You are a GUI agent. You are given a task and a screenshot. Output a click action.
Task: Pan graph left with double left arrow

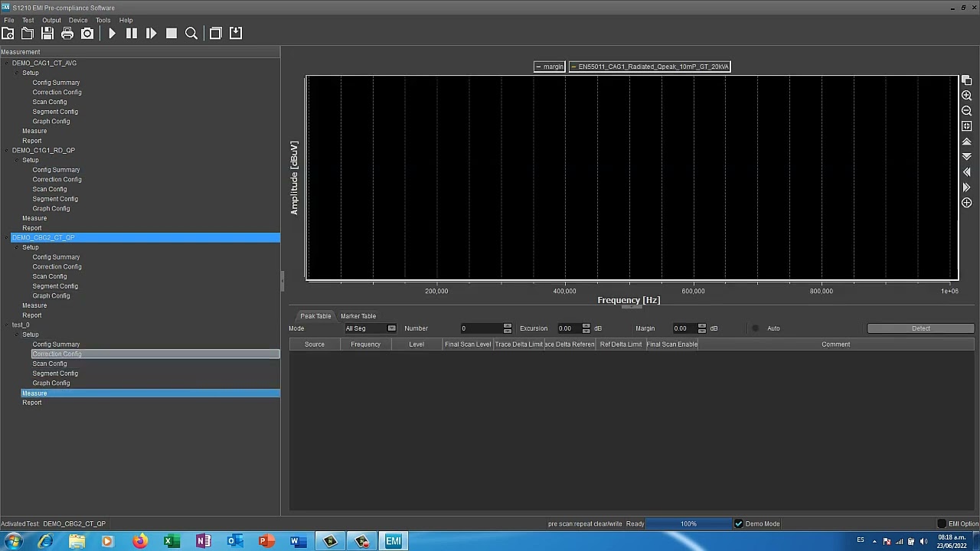click(x=966, y=172)
